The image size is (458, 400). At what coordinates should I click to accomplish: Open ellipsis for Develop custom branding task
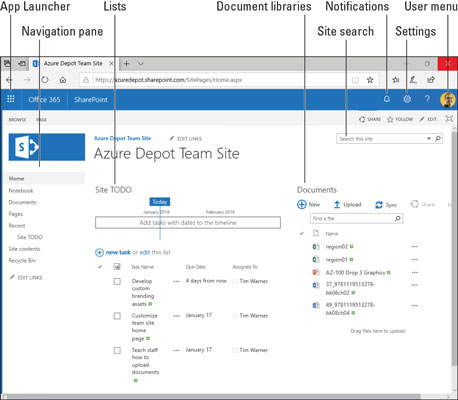pyautogui.click(x=176, y=281)
